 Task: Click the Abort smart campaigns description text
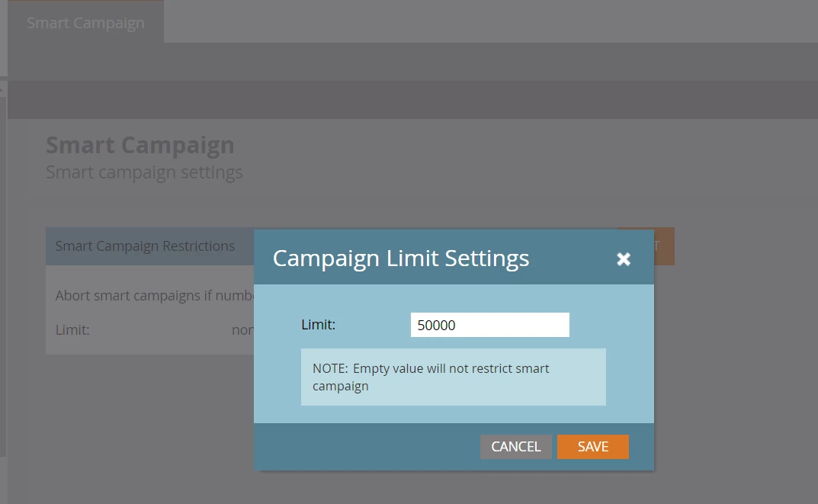[x=155, y=295]
